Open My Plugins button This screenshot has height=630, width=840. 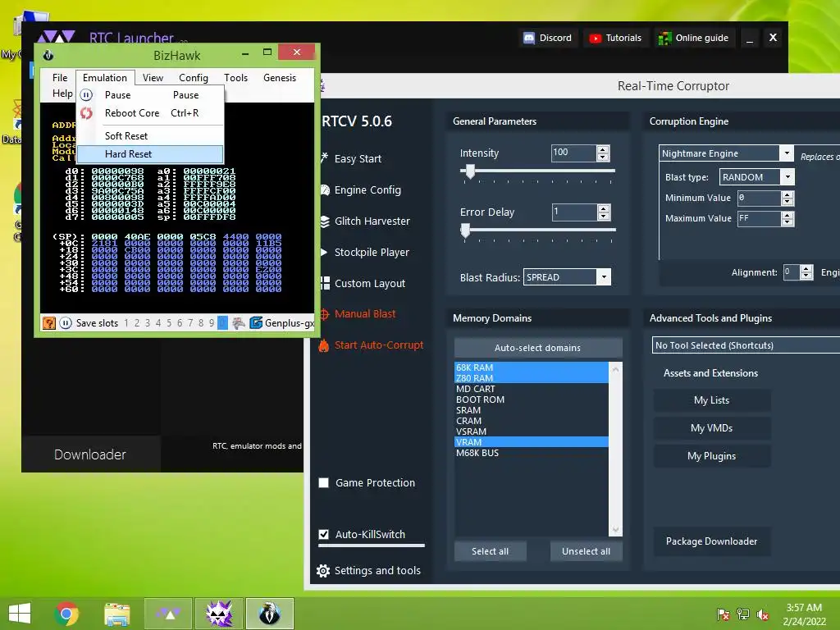[712, 456]
